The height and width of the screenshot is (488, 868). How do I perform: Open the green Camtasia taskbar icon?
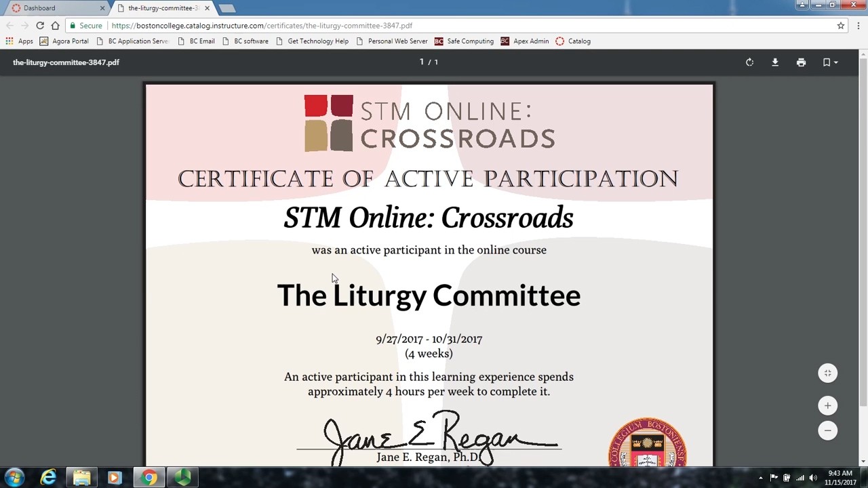182,477
